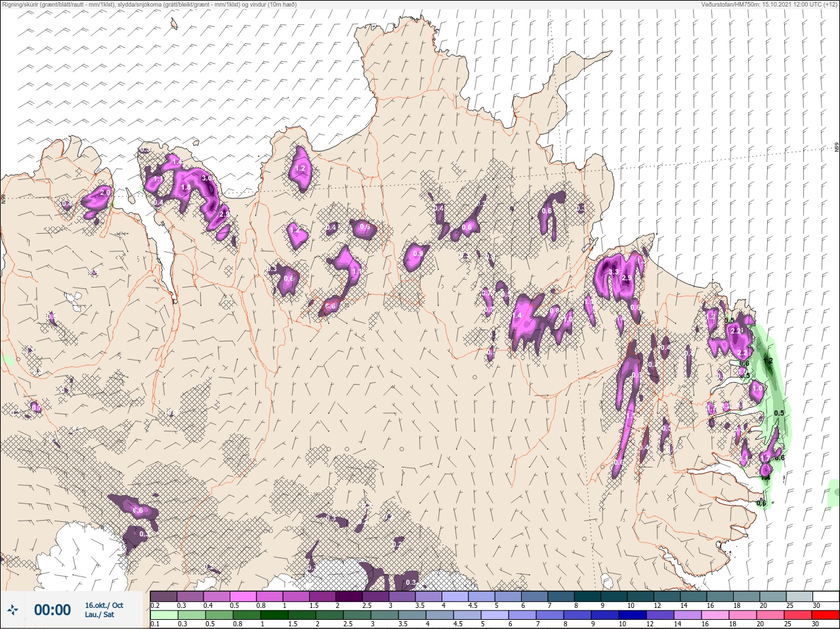Click the white 30 swatch in top legend row
This screenshot has height=629, width=840.
tap(826, 597)
